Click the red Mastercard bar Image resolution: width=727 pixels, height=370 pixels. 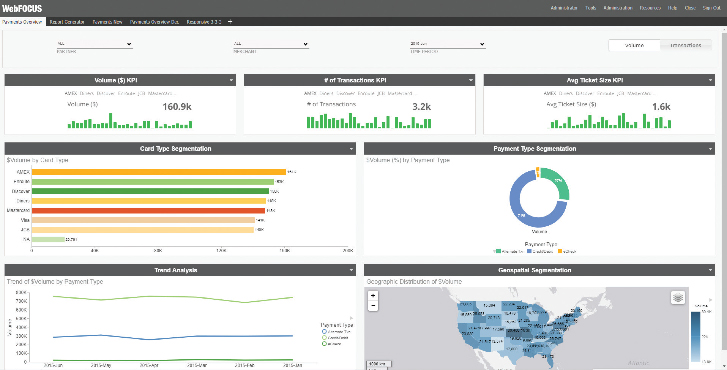(x=148, y=211)
